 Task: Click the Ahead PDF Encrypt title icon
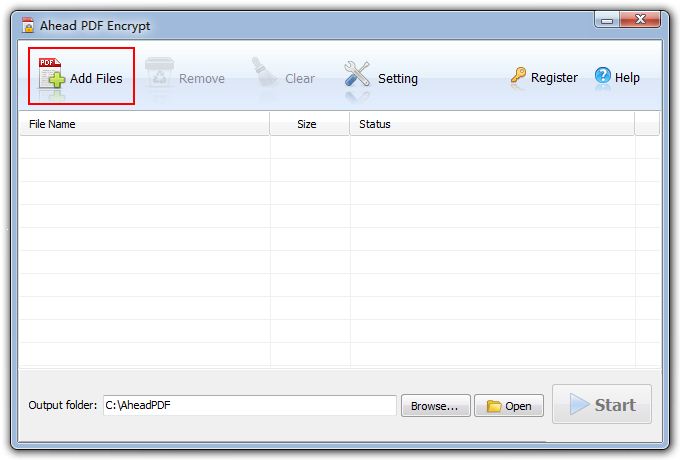coord(28,25)
